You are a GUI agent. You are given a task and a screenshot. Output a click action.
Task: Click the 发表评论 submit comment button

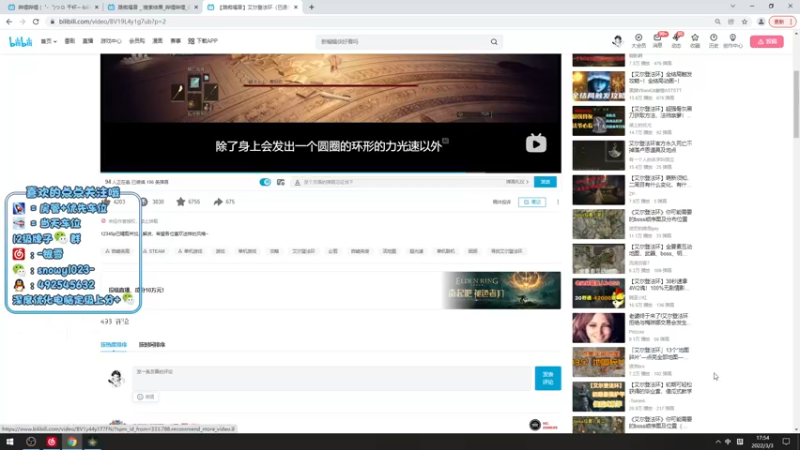[x=548, y=378]
